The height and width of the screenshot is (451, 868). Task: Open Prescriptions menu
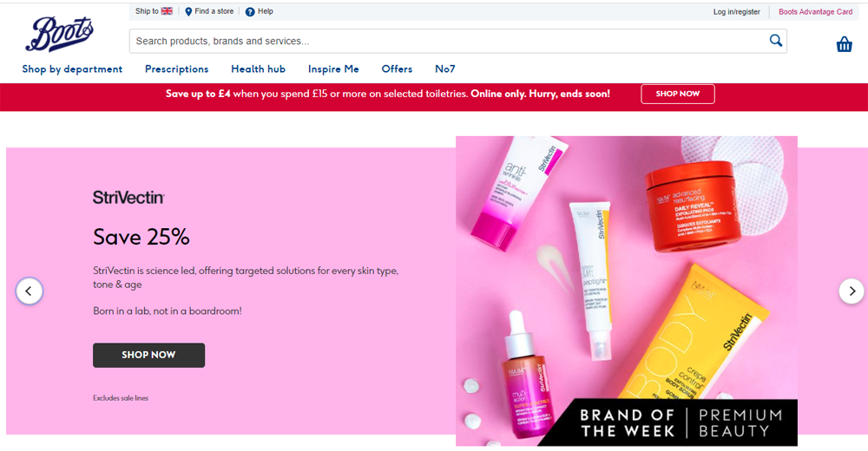[176, 69]
